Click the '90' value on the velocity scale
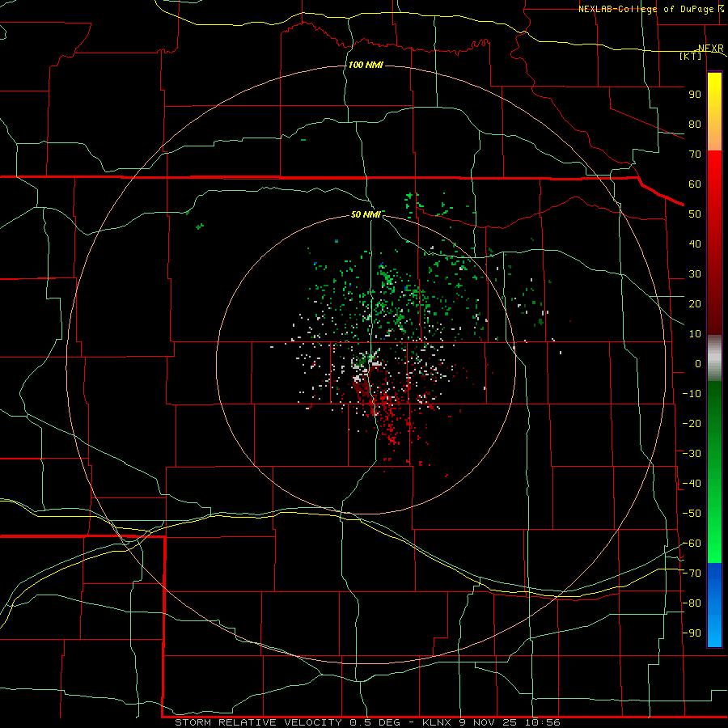Viewport: 728px width, 728px height. click(x=695, y=95)
